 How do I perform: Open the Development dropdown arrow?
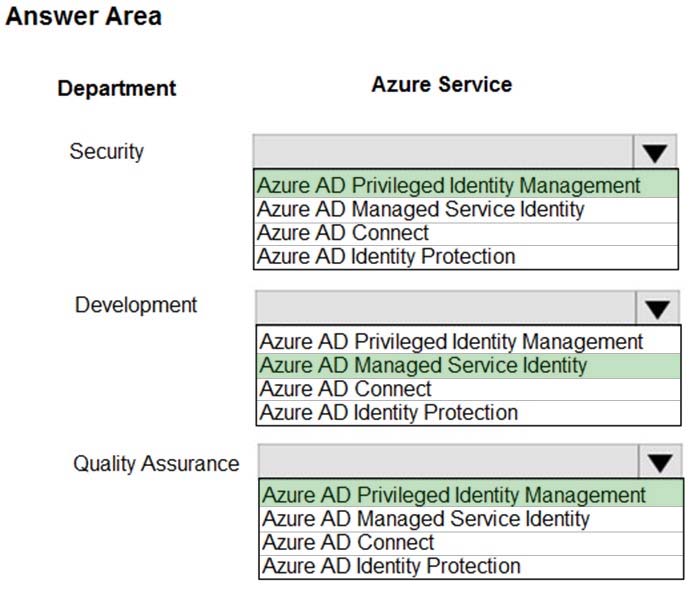[657, 308]
